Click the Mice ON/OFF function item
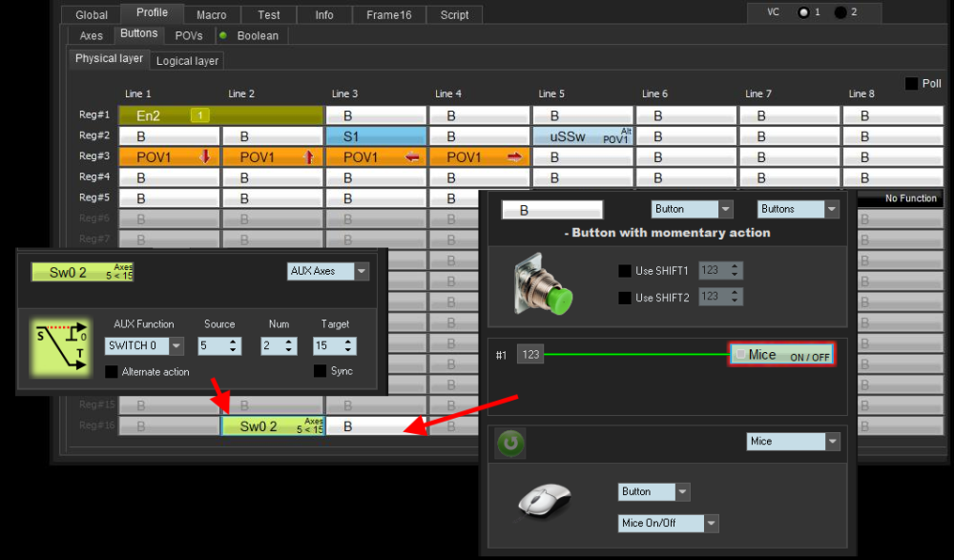This screenshot has width=954, height=560. 782,354
